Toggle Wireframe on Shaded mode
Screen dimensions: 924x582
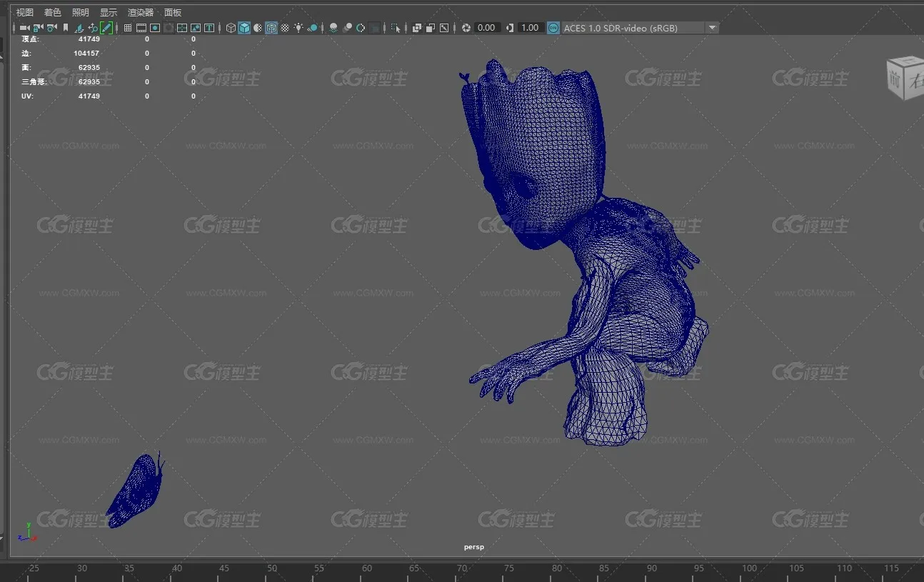point(271,28)
